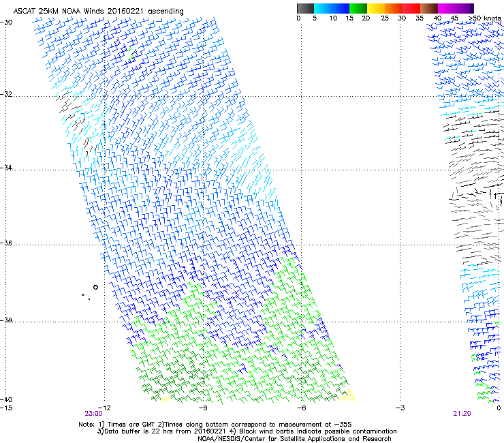The height and width of the screenshot is (443, 504).
Task: Click the yellow wind barbs at swath's bottom-left edge
Action: (166, 399)
